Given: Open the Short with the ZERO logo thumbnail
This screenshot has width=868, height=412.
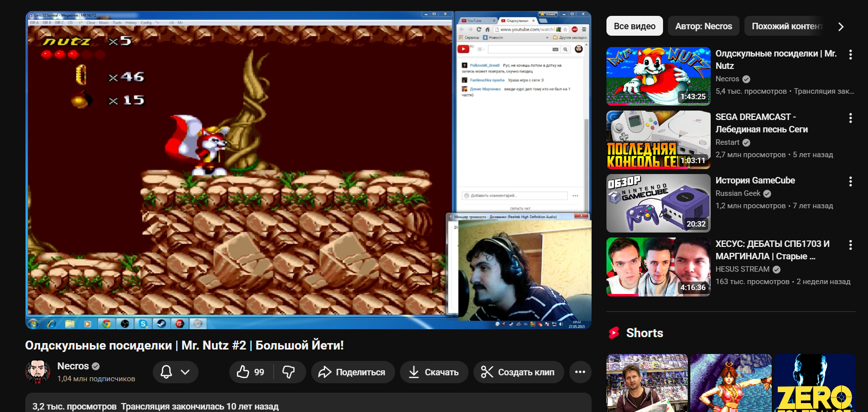Looking at the screenshot, I should (x=815, y=383).
